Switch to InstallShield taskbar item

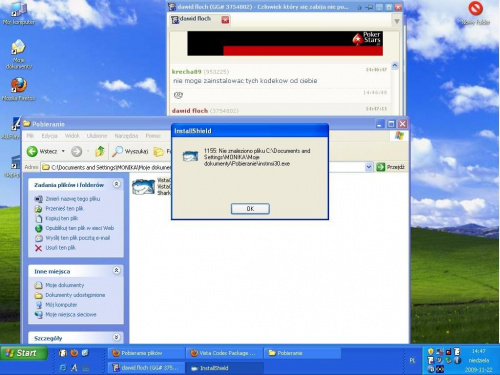224,368
